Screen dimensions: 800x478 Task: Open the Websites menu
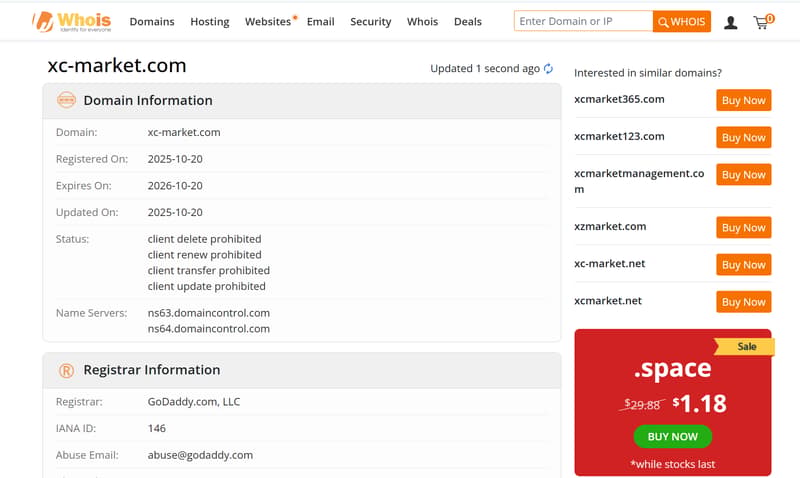pos(268,21)
